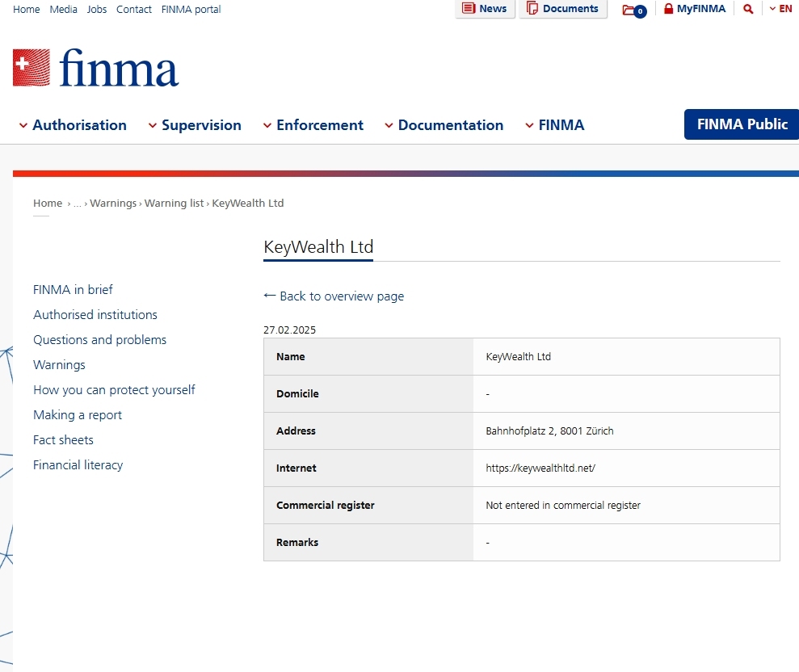Screen dimensions: 799x672
Task: Open the News button
Action: (485, 9)
